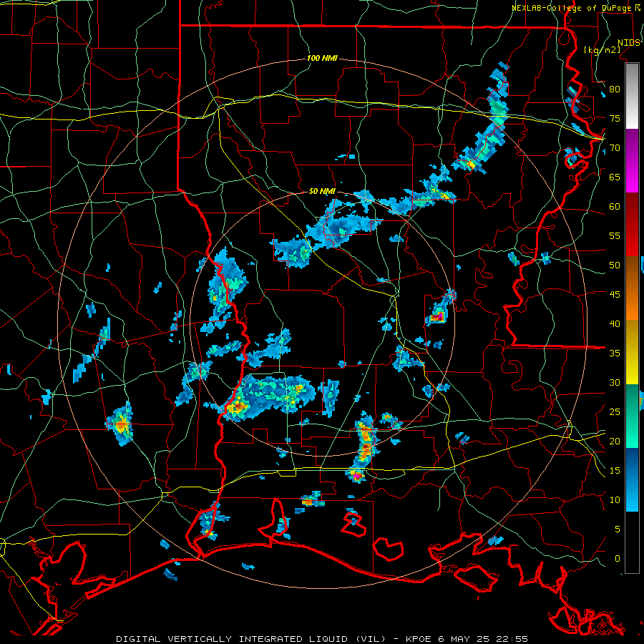Pick the gold-yellow segment of the color bar
This screenshot has height=644, width=644.
[x=632, y=352]
